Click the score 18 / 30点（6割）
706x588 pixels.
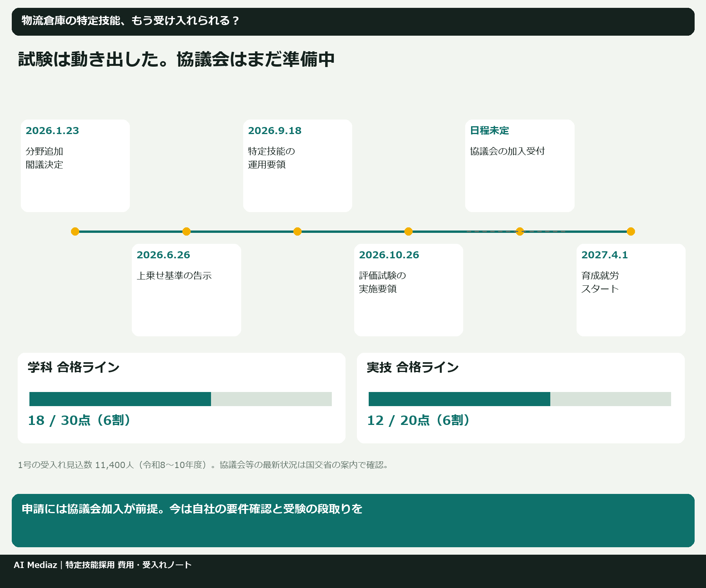tap(80, 420)
